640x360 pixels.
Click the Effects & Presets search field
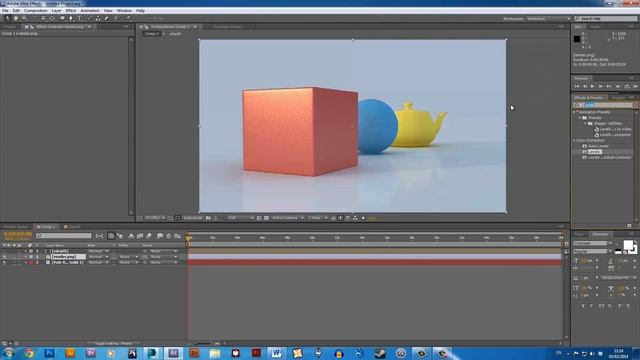(x=605, y=105)
